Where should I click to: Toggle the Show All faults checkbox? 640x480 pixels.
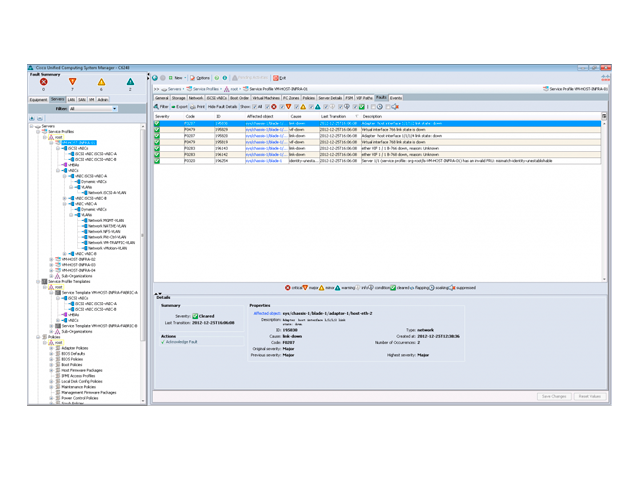pyautogui.click(x=254, y=106)
